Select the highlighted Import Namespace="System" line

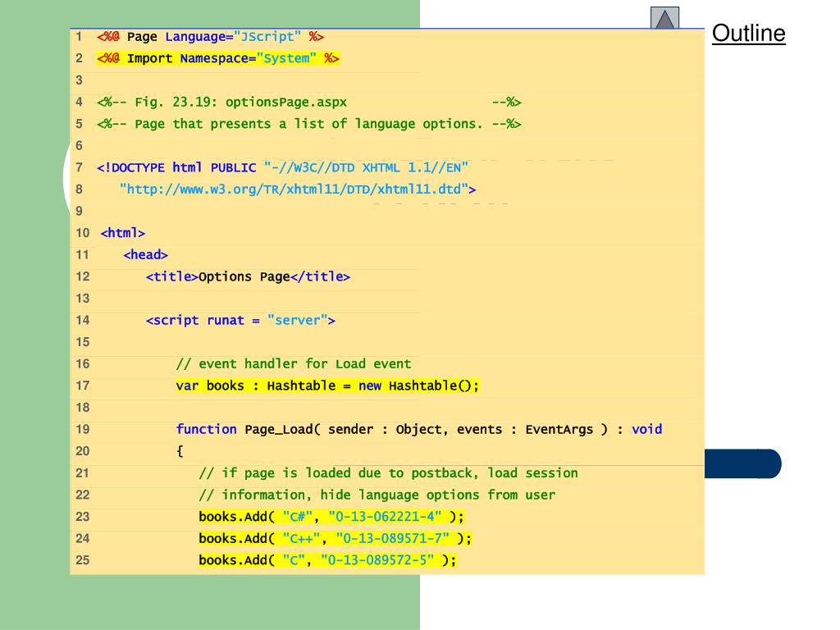(x=217, y=58)
